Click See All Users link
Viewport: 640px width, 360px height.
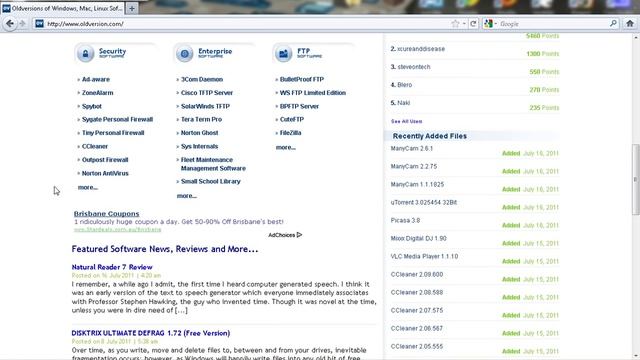[407, 121]
